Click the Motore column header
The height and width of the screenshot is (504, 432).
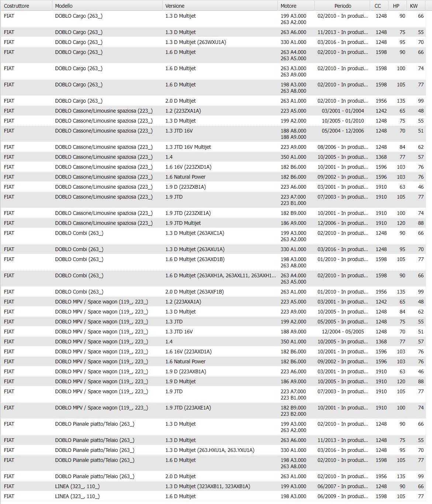click(x=296, y=6)
